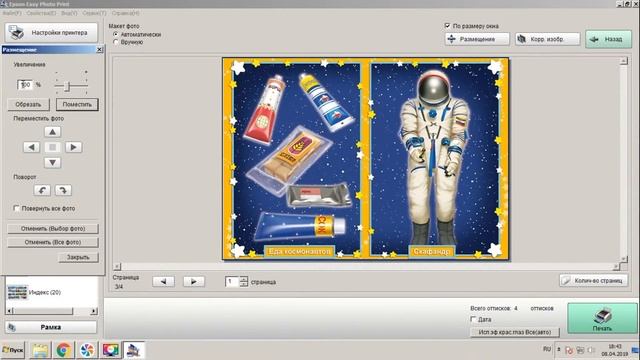This screenshot has height=360, width=640.
Task: Click the Закрыть button
Action: 78,257
